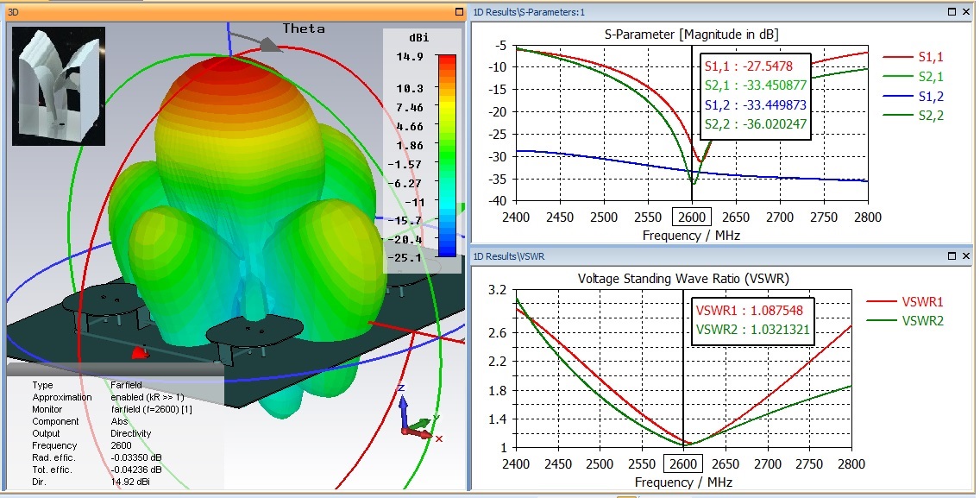The image size is (980, 498).
Task: Select the VSWR1 legend entry
Action: 905,301
